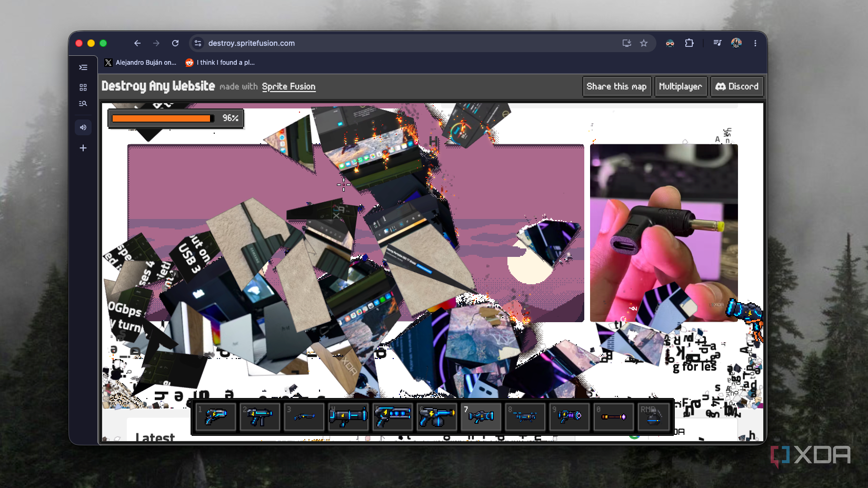
Task: Open the incognito-style glasses extension icon
Action: coord(670,43)
